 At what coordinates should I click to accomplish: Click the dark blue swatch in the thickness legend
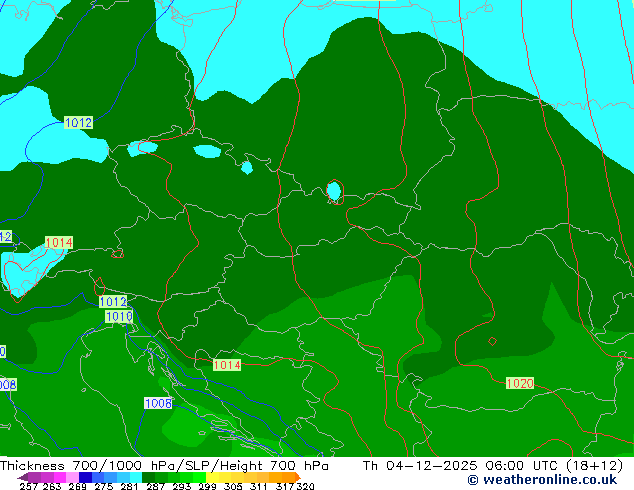click(85, 477)
